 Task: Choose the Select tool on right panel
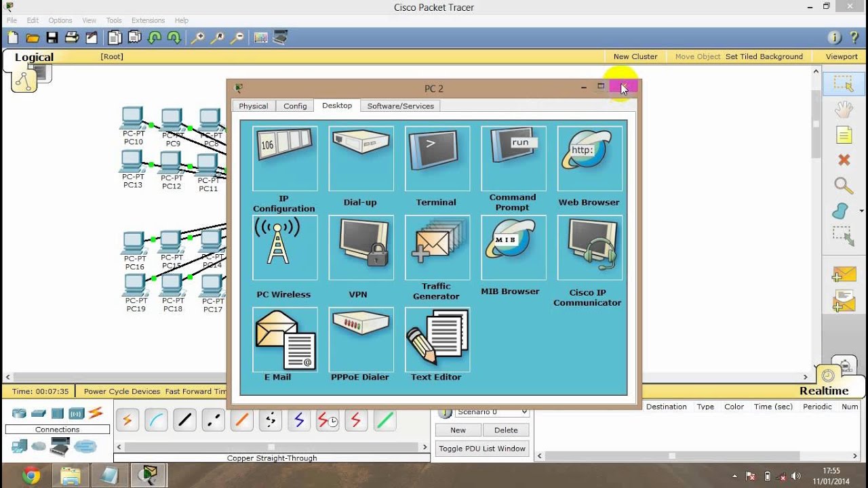point(843,84)
